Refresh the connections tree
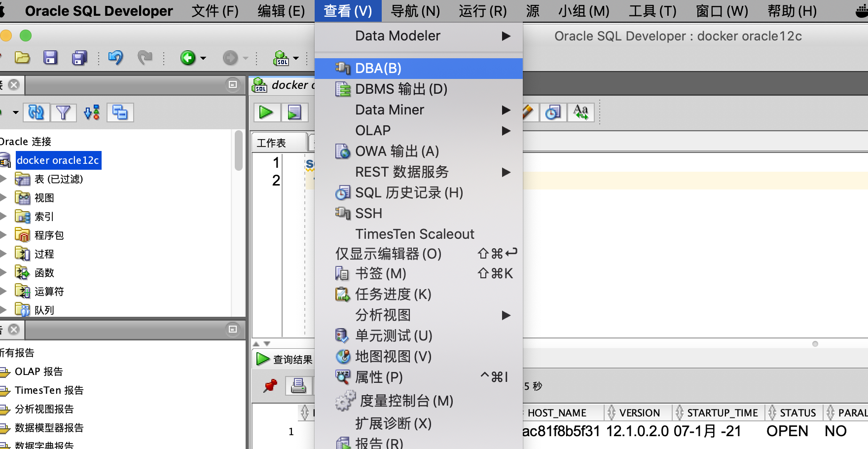Screen dimensions: 868x449 click(x=35, y=112)
